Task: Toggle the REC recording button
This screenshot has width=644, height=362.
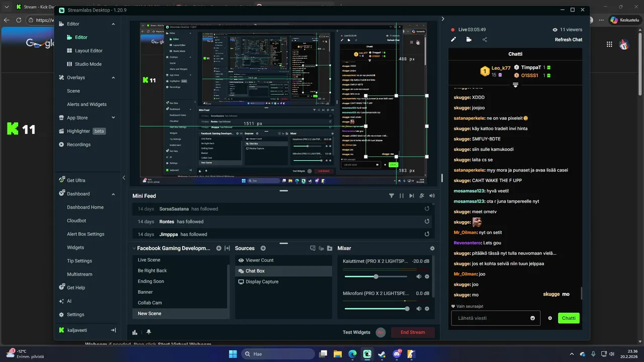Action: click(x=381, y=332)
